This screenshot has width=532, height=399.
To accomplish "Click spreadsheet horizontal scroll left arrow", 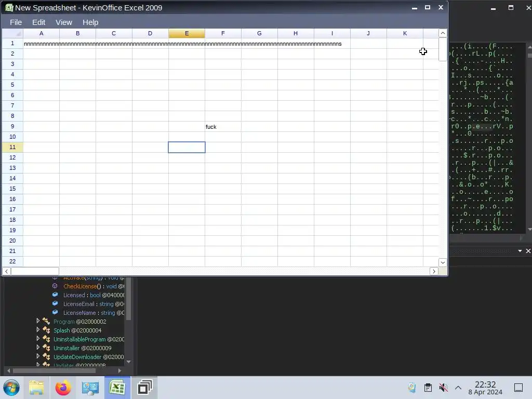I will 6,271.
